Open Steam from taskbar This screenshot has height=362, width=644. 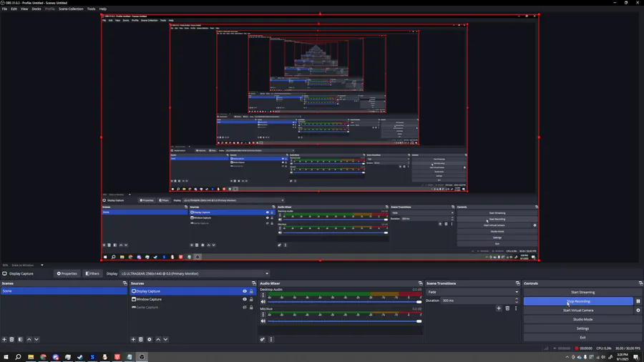point(80,357)
